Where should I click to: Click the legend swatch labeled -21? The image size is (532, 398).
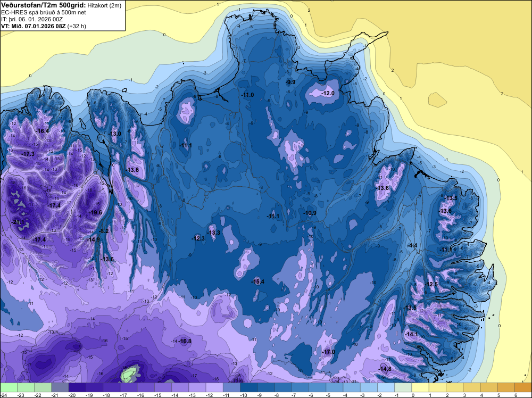[x=60, y=387]
